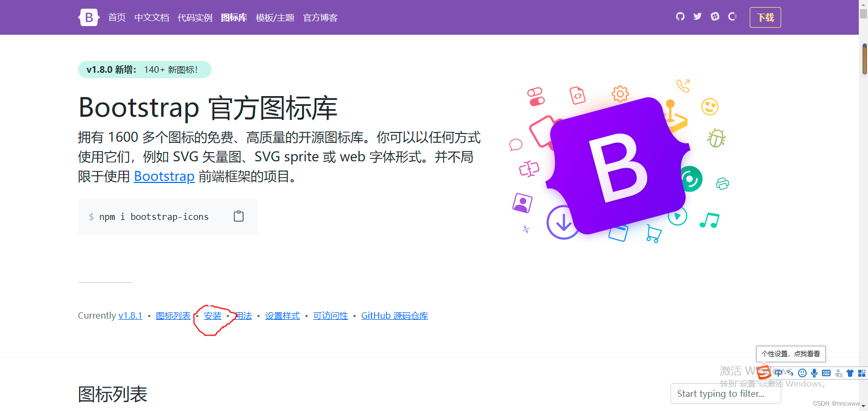Viewport: 868px width, 411px height.
Task: Click the yellow 下载 button
Action: point(765,17)
